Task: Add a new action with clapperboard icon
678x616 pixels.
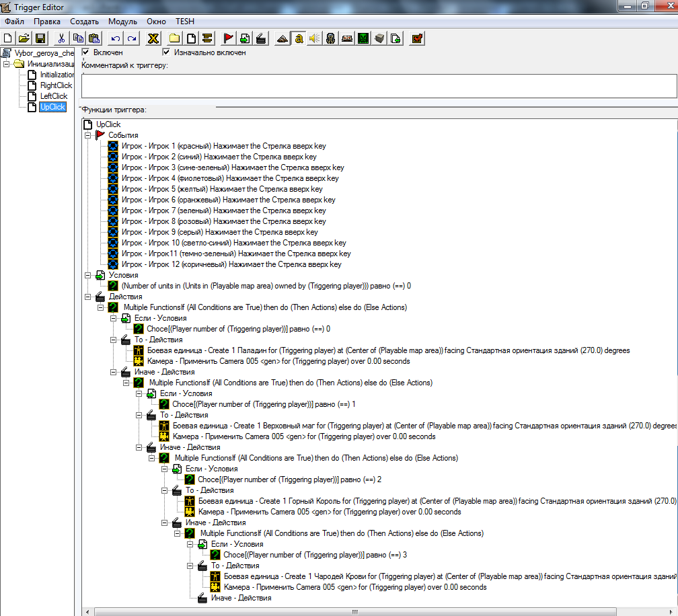Action: click(261, 38)
